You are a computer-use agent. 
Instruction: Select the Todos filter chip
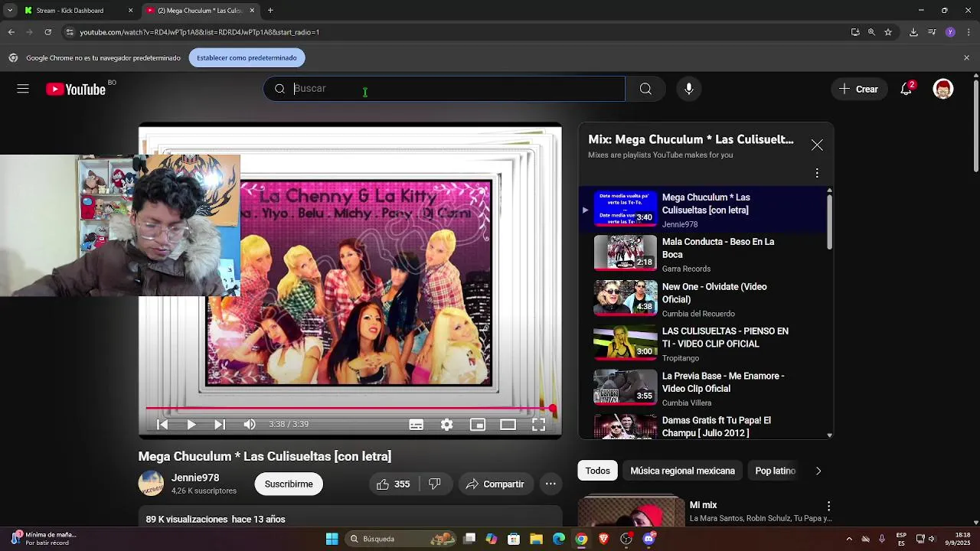(598, 471)
